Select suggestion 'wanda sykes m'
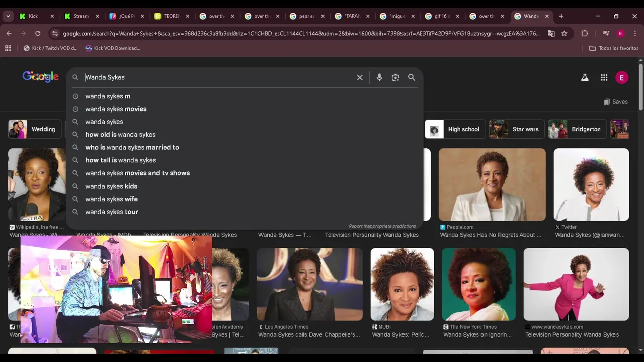 click(x=244, y=96)
